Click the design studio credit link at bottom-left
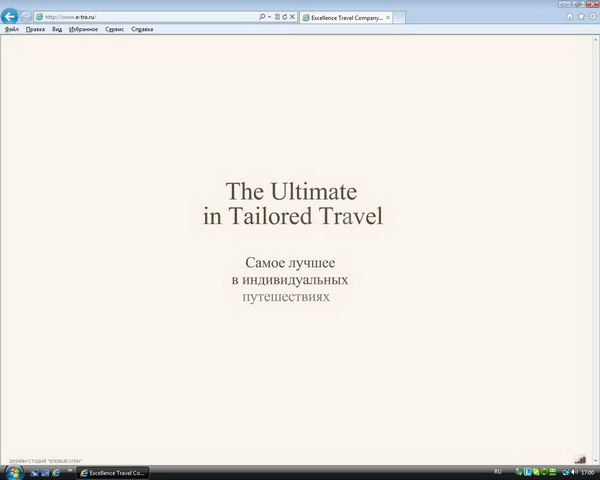 pos(46,461)
